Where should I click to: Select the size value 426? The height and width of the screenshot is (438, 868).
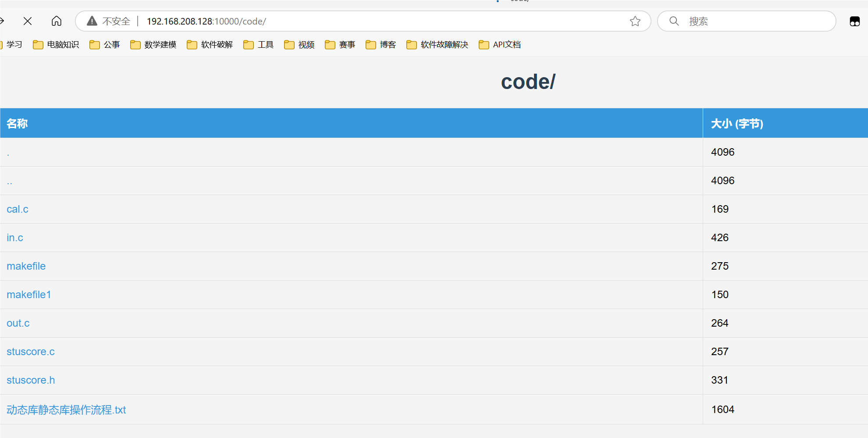click(720, 238)
